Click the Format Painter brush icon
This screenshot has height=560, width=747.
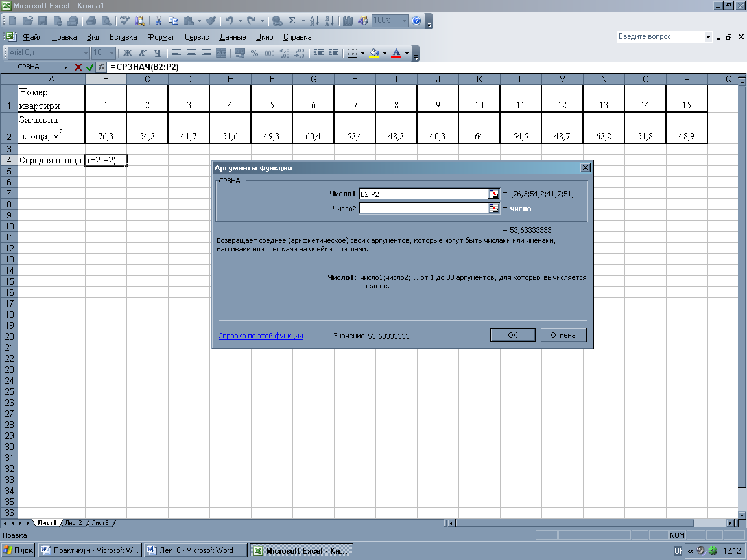pos(211,21)
